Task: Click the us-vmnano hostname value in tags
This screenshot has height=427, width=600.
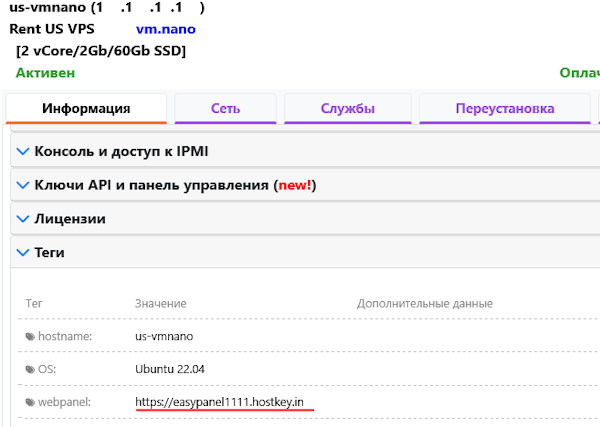Action: point(163,336)
